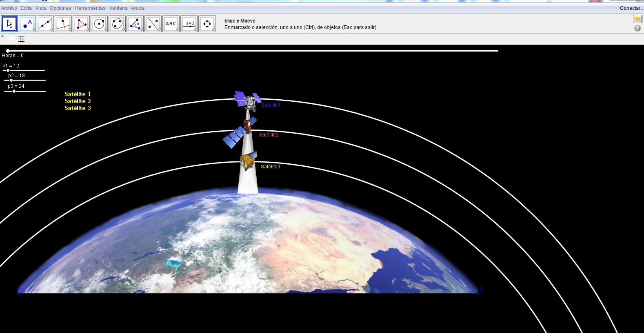Select the Elige y Mueve arrow tool
This screenshot has height=333, width=644.
pos(9,24)
